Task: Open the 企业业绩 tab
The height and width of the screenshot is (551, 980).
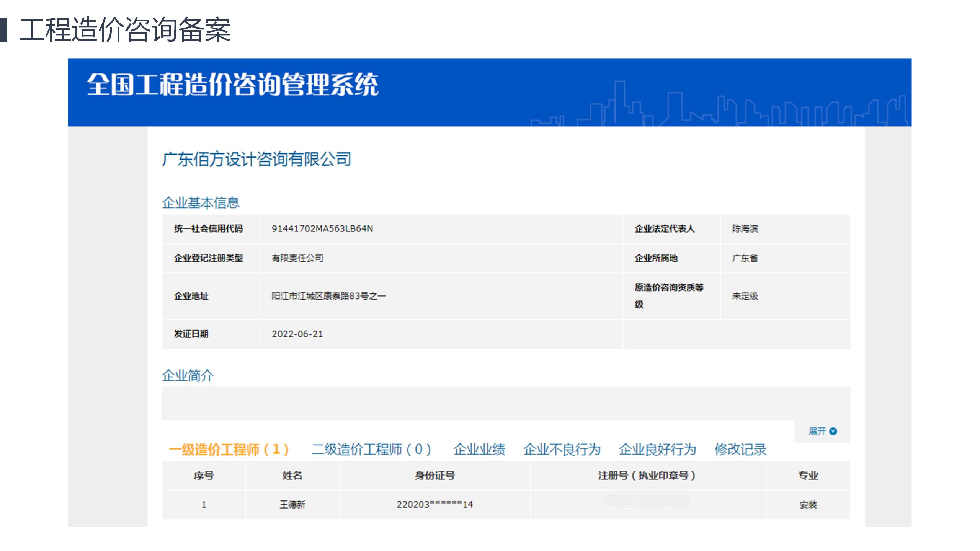Action: (x=479, y=449)
